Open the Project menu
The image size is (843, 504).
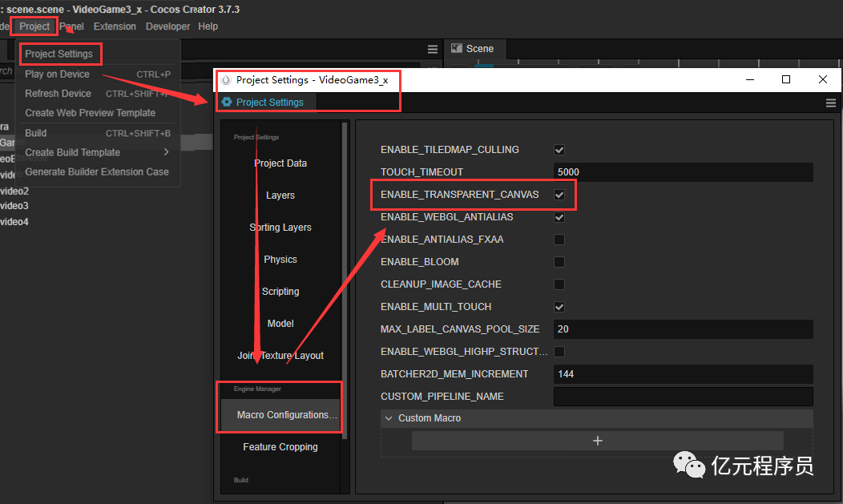(x=34, y=26)
